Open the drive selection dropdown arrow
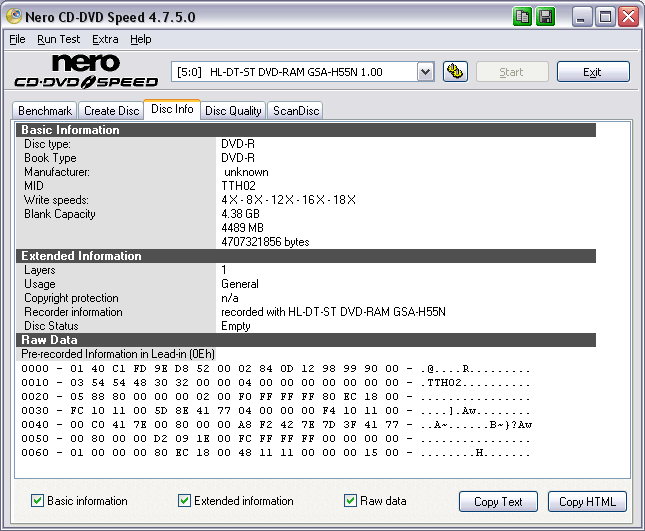Screen dimensions: 645x531 coord(425,72)
